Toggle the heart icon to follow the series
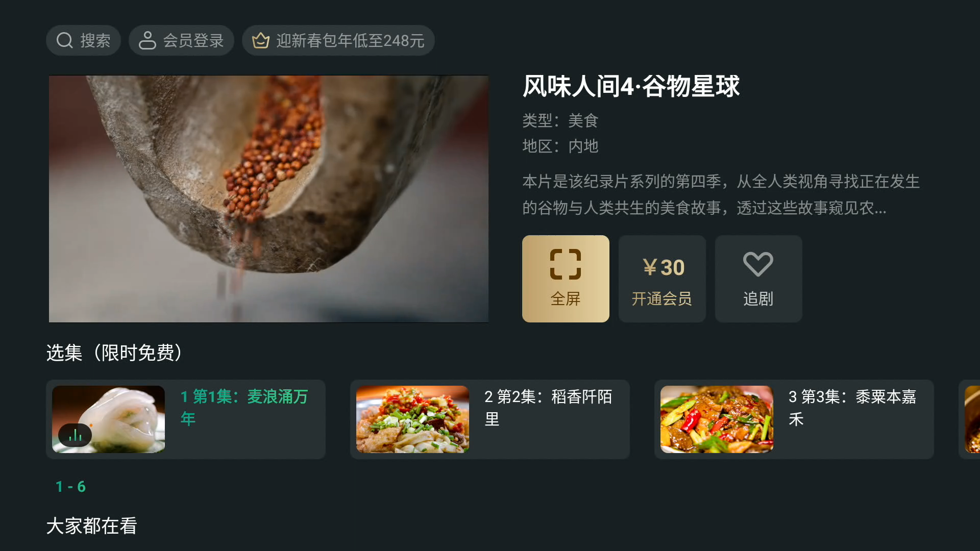Image resolution: width=980 pixels, height=551 pixels. point(758,264)
